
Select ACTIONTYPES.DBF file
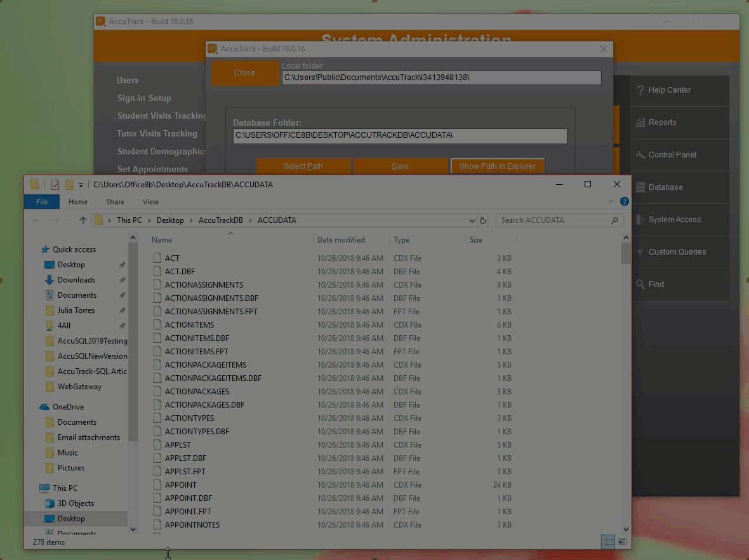tap(197, 432)
